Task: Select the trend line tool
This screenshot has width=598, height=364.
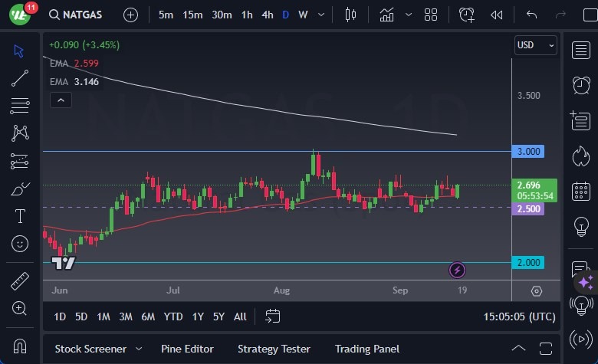Action: [19, 78]
